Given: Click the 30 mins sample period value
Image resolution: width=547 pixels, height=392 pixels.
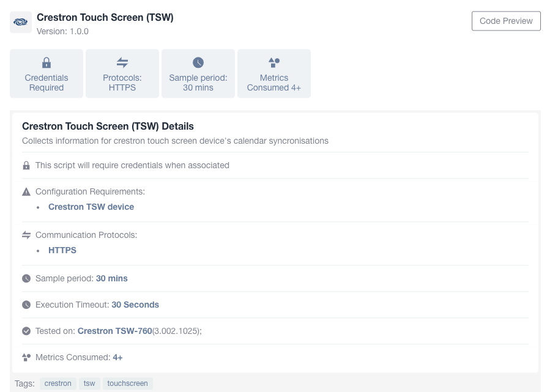Looking at the screenshot, I should [111, 278].
